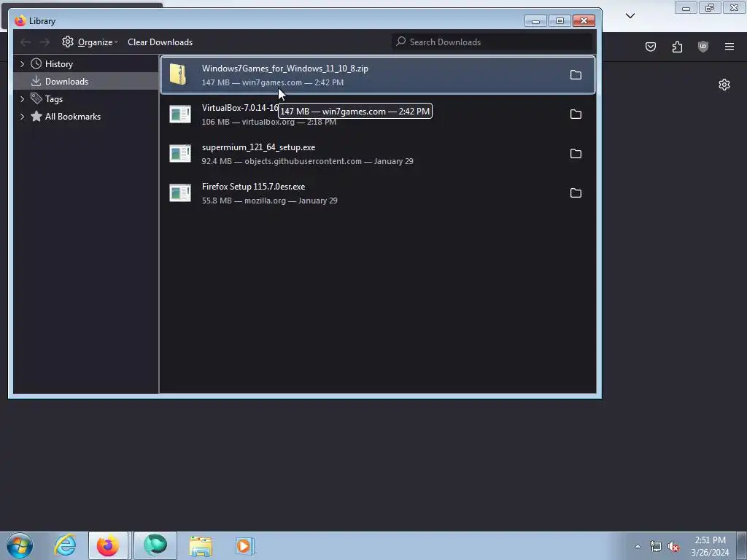Screen dimensions: 747x560
Task: Select the VirtualBox-7.0.14 download entry
Action: 378,114
